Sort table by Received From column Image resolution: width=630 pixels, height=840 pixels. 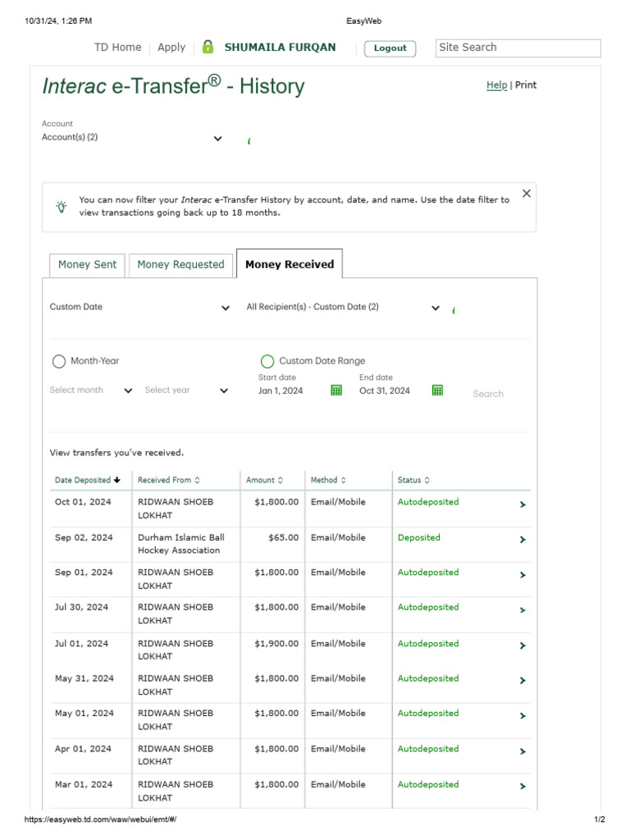169,480
